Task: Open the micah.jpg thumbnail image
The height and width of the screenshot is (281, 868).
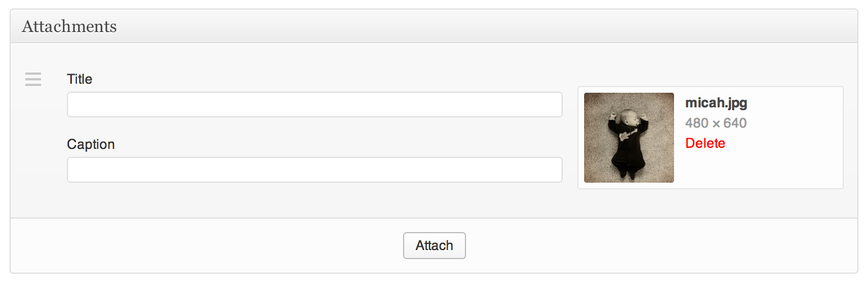Action: [x=629, y=138]
